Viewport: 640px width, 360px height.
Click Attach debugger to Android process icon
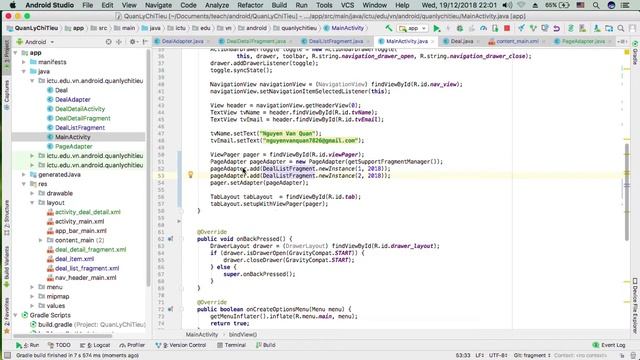(495, 28)
